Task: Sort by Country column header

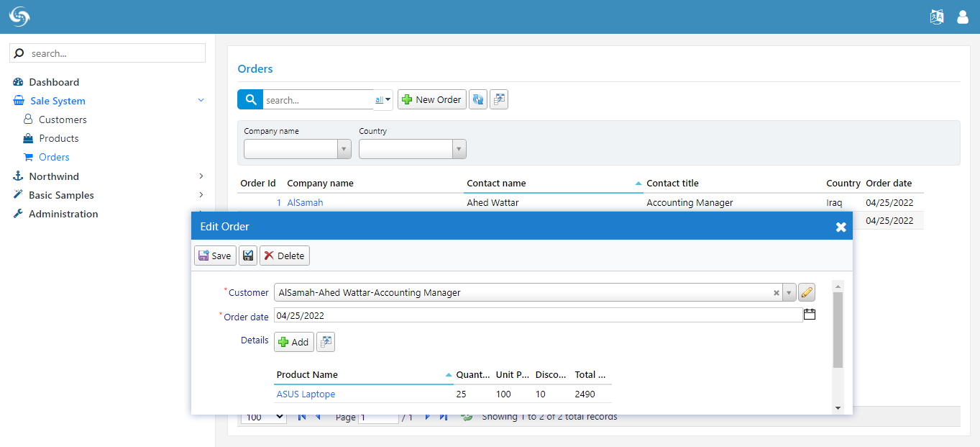Action: 843,183
